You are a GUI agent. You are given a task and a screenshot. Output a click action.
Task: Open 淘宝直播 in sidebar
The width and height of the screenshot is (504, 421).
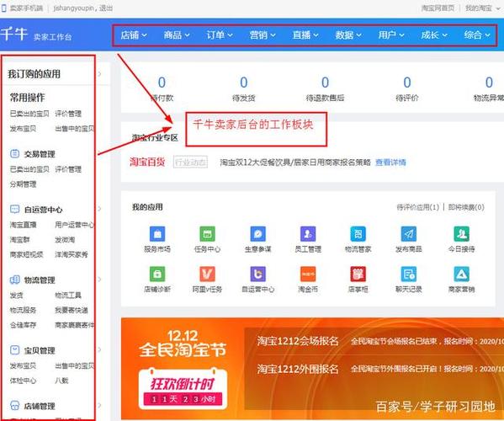pos(24,225)
